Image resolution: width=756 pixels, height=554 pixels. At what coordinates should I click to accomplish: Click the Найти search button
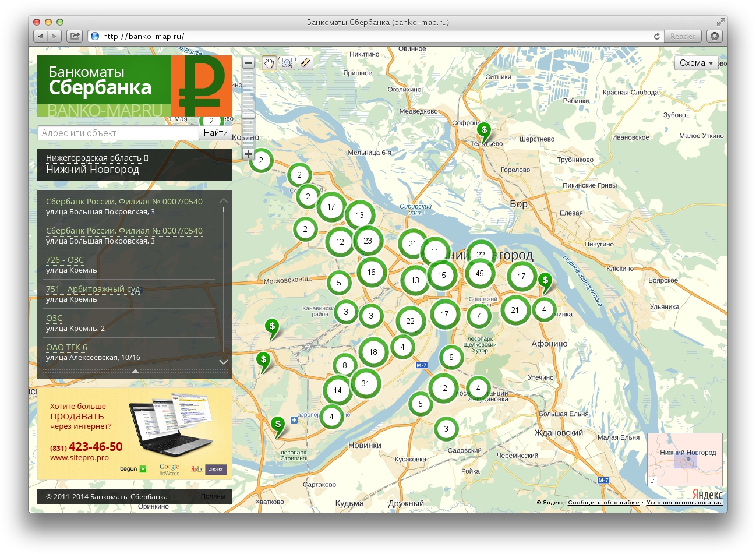coord(216,133)
